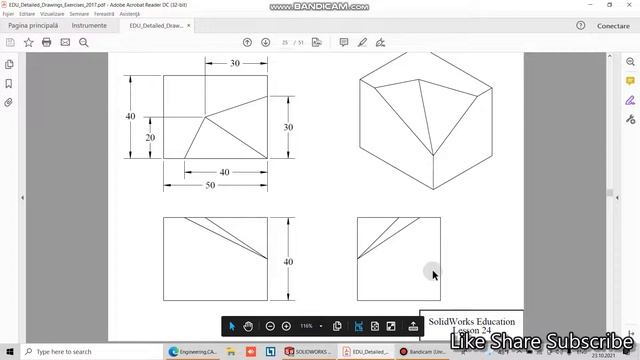The image size is (640, 360).
Task: Close the EDU_Detailed_Draw document tab
Action: [x=189, y=25]
